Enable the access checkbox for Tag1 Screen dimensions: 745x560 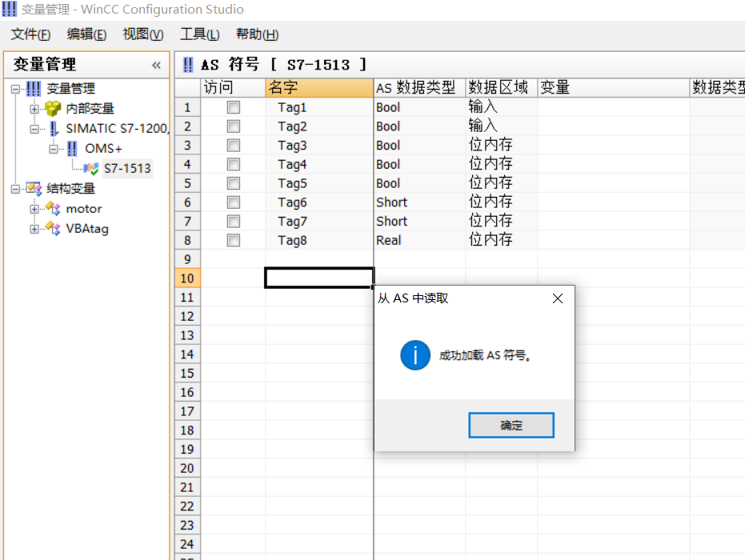pyautogui.click(x=233, y=107)
